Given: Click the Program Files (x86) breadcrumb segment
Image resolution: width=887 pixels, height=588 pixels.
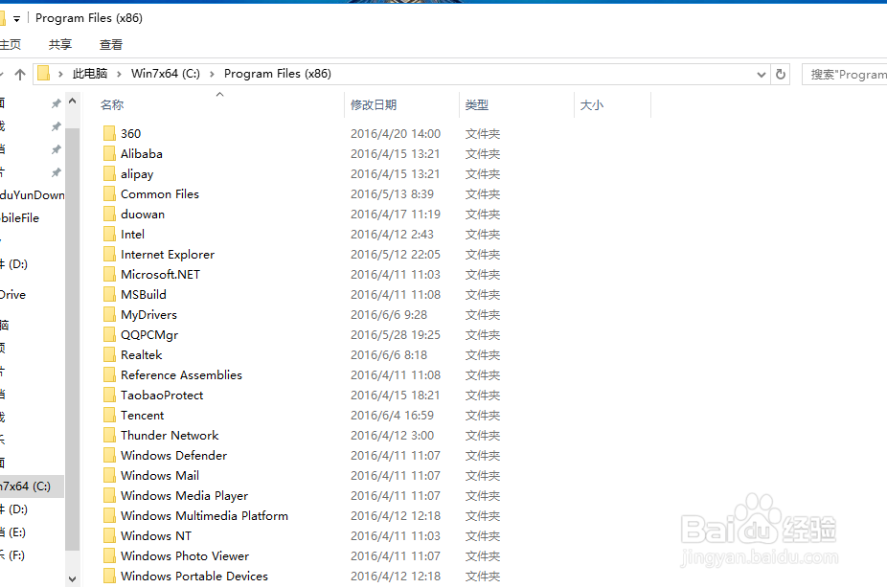Looking at the screenshot, I should 278,74.
